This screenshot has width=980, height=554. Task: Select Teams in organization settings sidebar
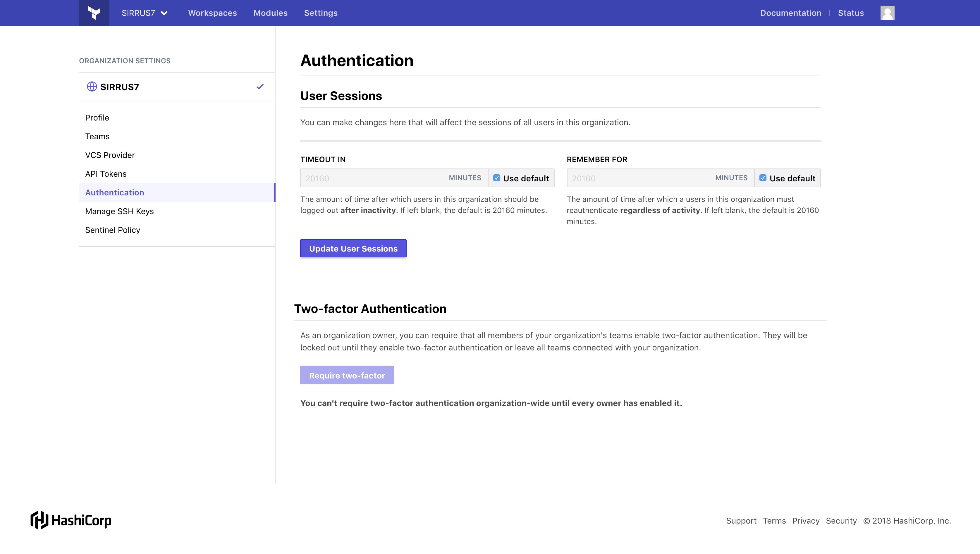[97, 136]
